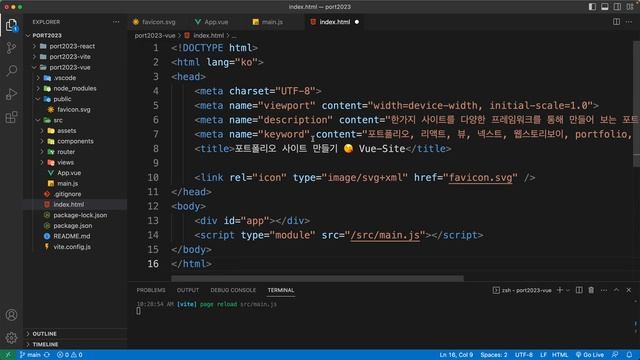Viewport: 640px width, 360px height.
Task: Split the editor to the right
Action: (x=616, y=22)
